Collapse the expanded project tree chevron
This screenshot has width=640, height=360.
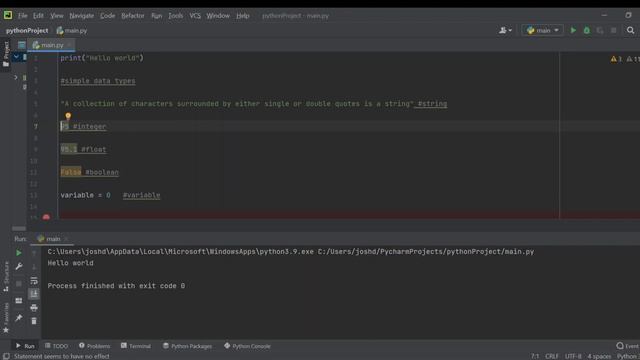[x=16, y=57]
